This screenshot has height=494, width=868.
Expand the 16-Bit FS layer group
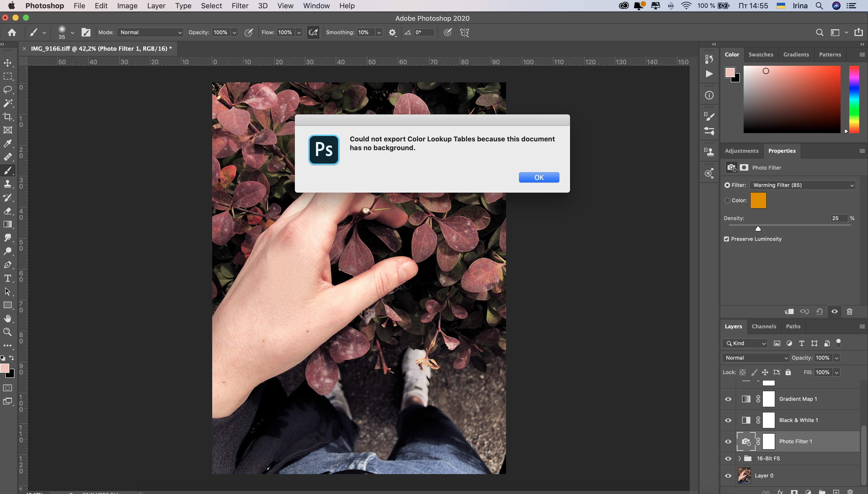tap(739, 458)
